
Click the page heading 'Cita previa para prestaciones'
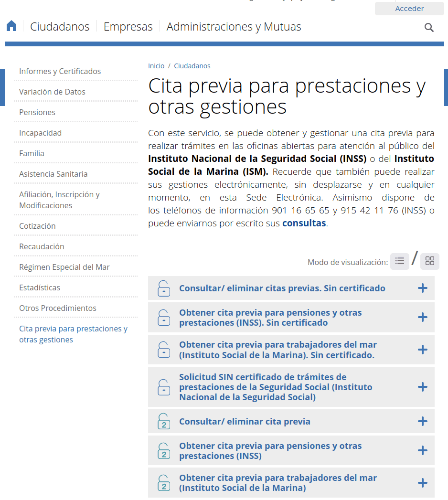tap(287, 96)
